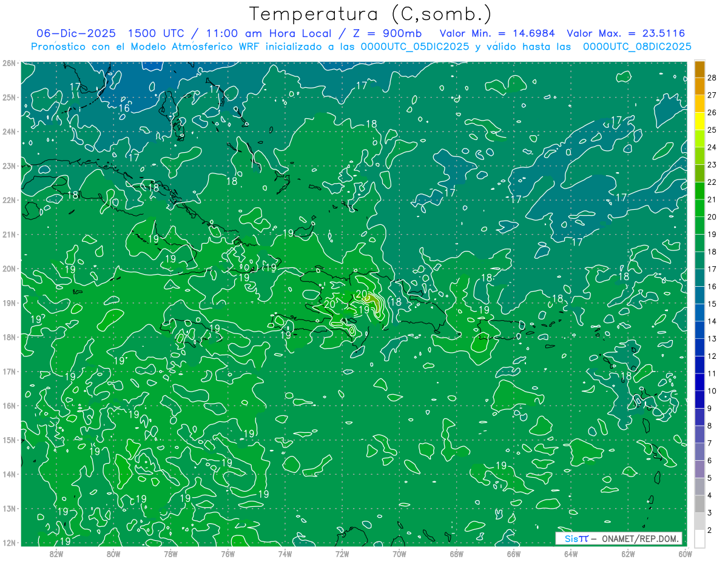Click the '3' value on the color legend
The width and height of the screenshot is (728, 562).
[710, 512]
